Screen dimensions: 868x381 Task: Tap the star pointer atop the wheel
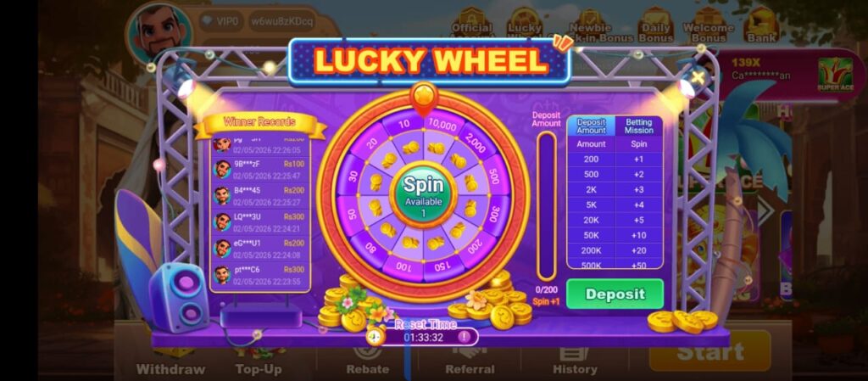424,98
